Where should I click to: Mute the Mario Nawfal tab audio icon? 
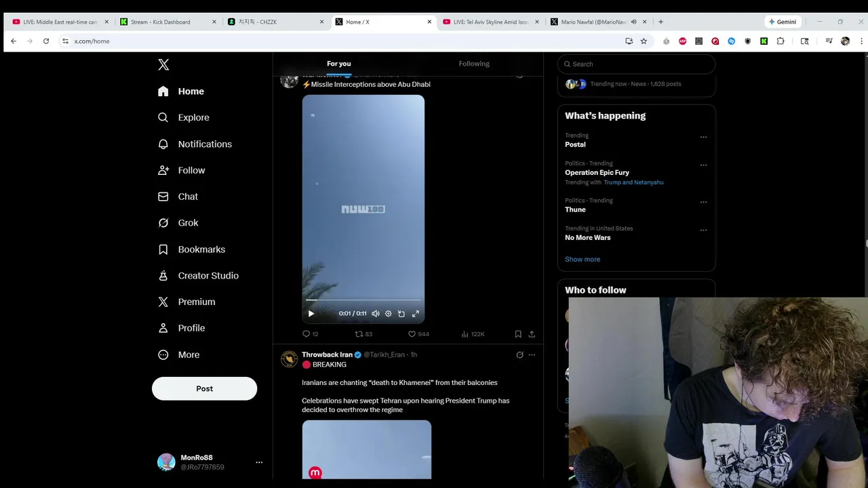634,22
